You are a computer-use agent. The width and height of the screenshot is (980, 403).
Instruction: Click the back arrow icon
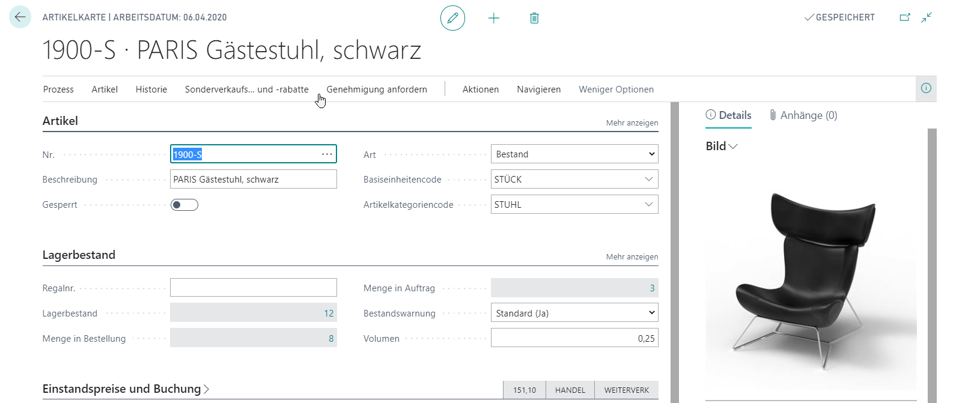click(20, 17)
